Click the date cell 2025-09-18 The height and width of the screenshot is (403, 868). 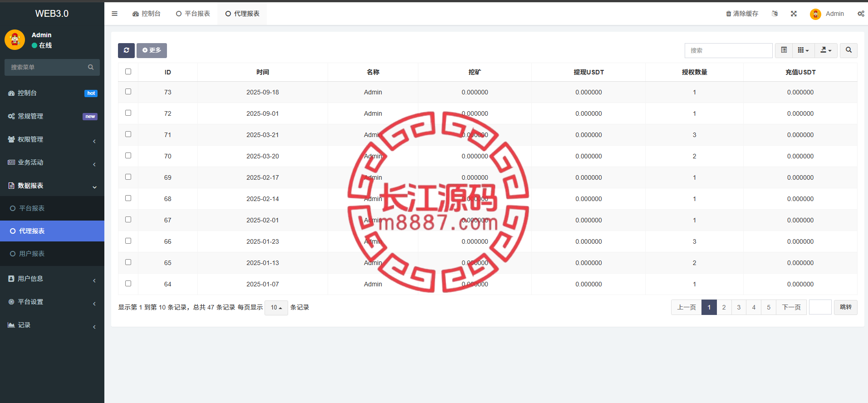263,92
